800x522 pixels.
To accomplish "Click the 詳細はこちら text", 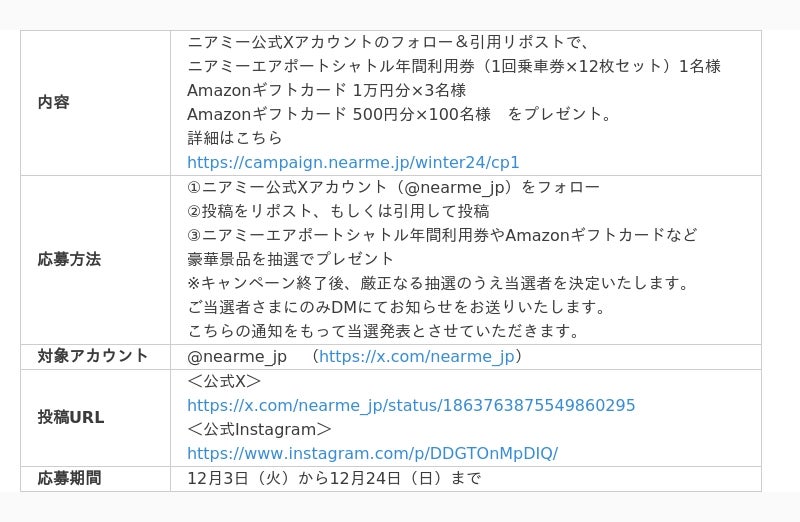I will [235, 138].
